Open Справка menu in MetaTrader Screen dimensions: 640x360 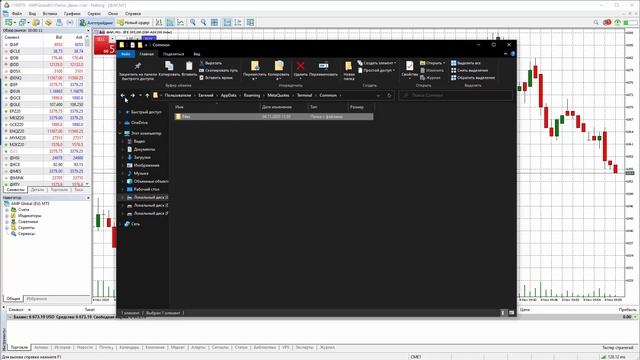click(x=133, y=13)
